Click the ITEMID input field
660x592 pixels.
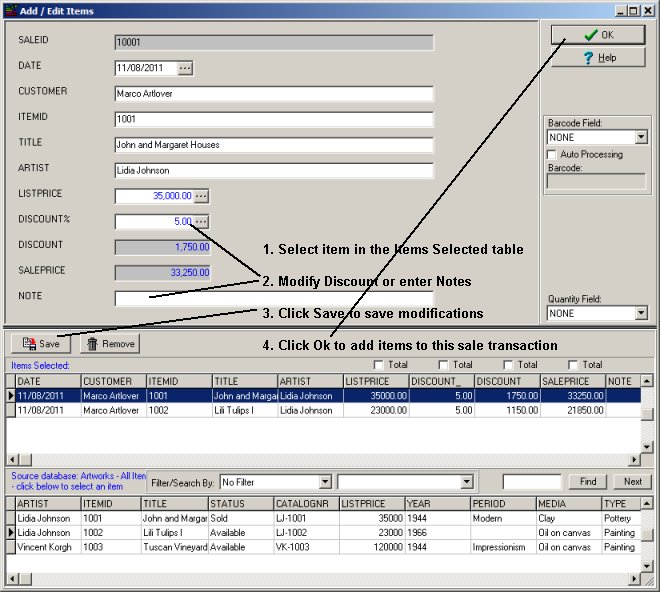274,120
